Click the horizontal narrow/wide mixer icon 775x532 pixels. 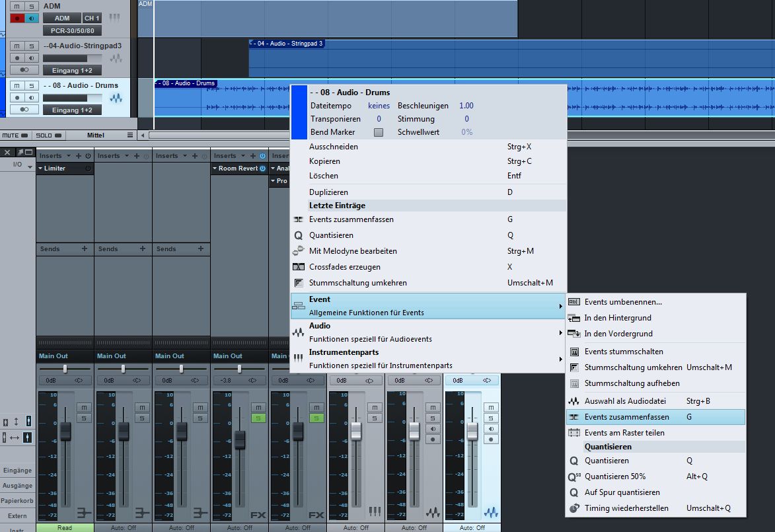pyautogui.click(x=15, y=437)
